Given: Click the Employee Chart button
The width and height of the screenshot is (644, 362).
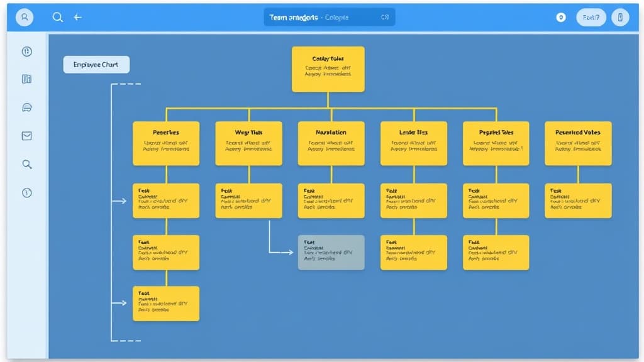Looking at the screenshot, I should pyautogui.click(x=96, y=65).
